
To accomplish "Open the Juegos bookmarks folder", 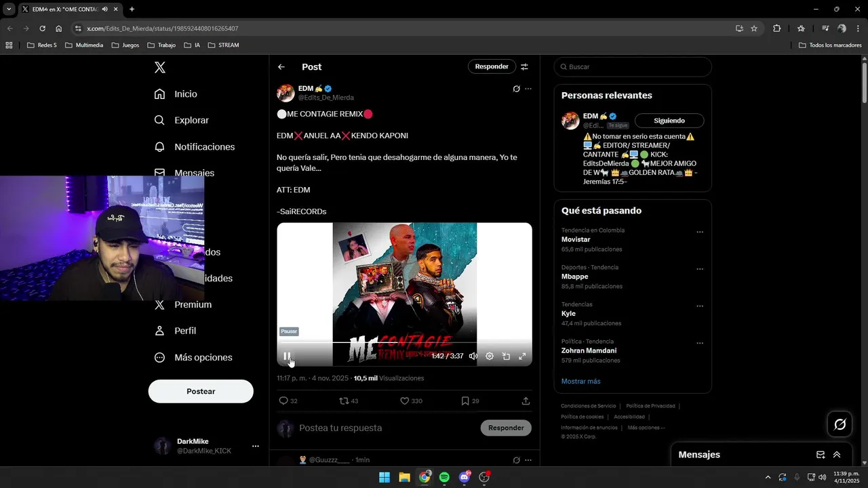I will click(125, 45).
